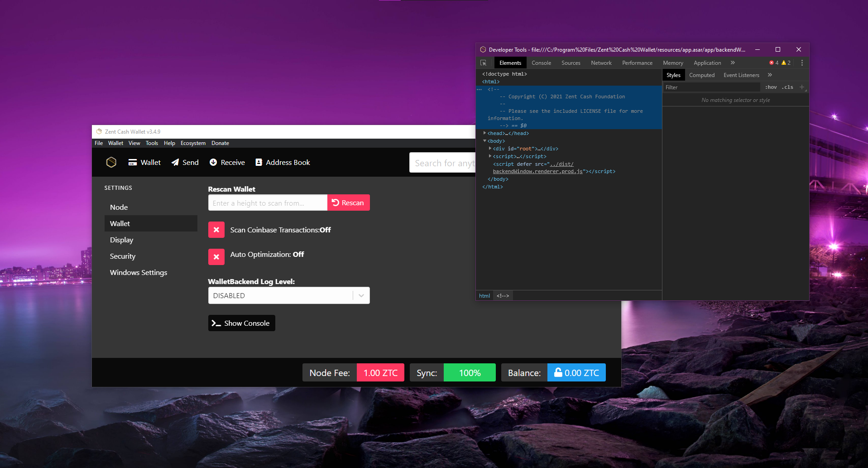The image size is (868, 468).
Task: Toggle Auto Optimization switch
Action: click(216, 257)
